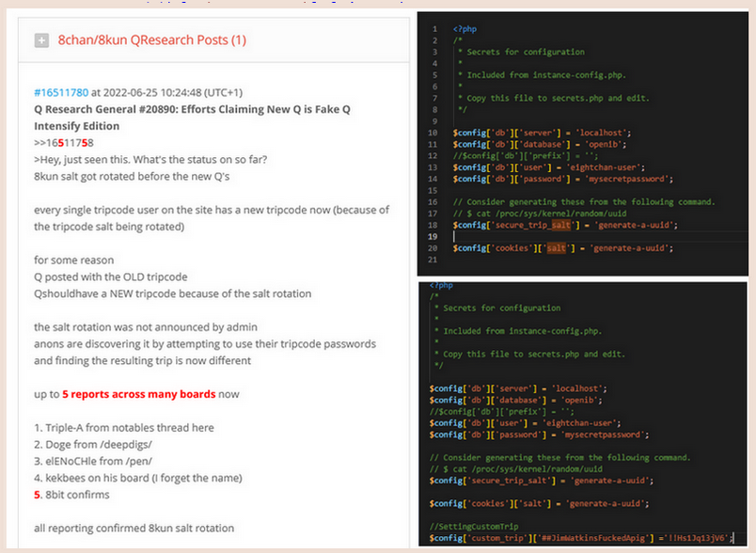Screen dimensions: 756x553
Task: Click line 10 db server config in top code
Action: point(542,133)
